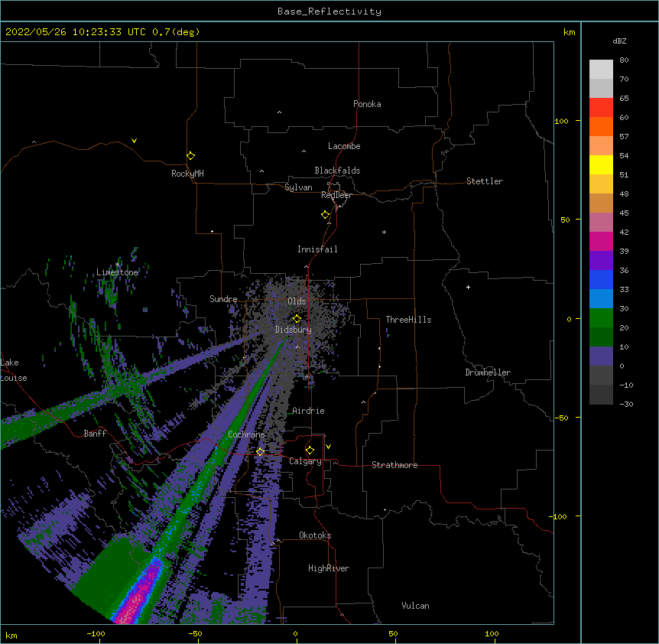The height and width of the screenshot is (644, 659).
Task: Select the Sylvan label
Action: point(298,187)
